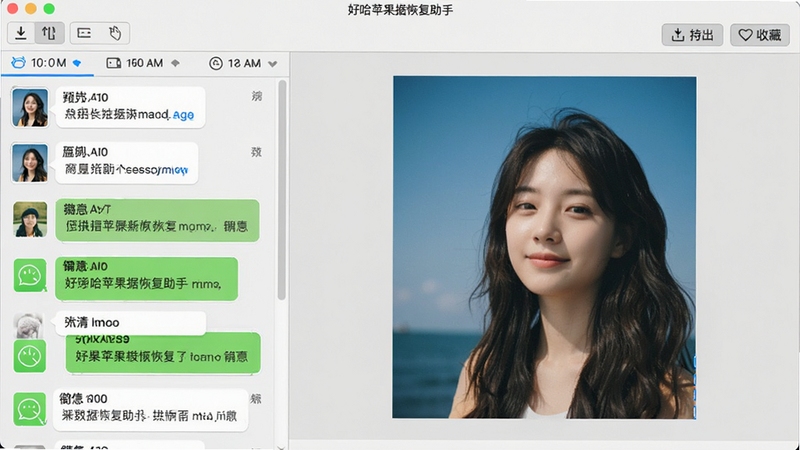Select the green bubble ending with 'mmo,'
This screenshot has height=450, width=800.
coord(146,278)
